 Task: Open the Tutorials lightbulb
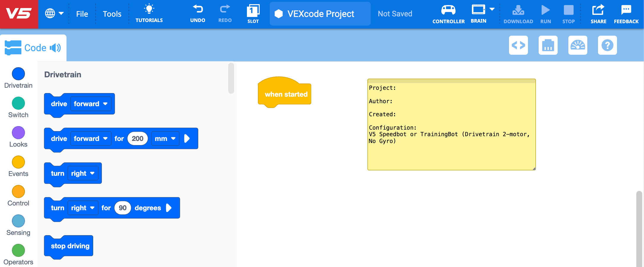[x=149, y=14]
